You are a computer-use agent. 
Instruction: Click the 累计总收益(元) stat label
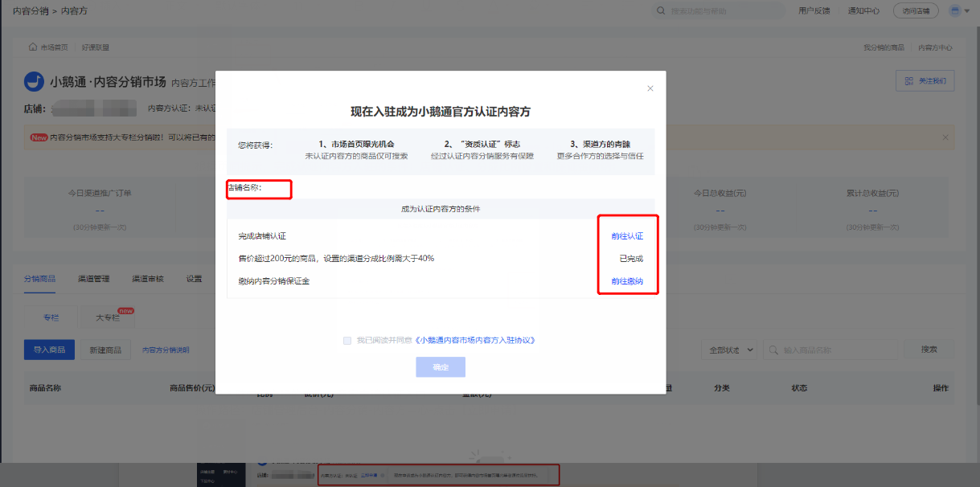[x=872, y=194]
